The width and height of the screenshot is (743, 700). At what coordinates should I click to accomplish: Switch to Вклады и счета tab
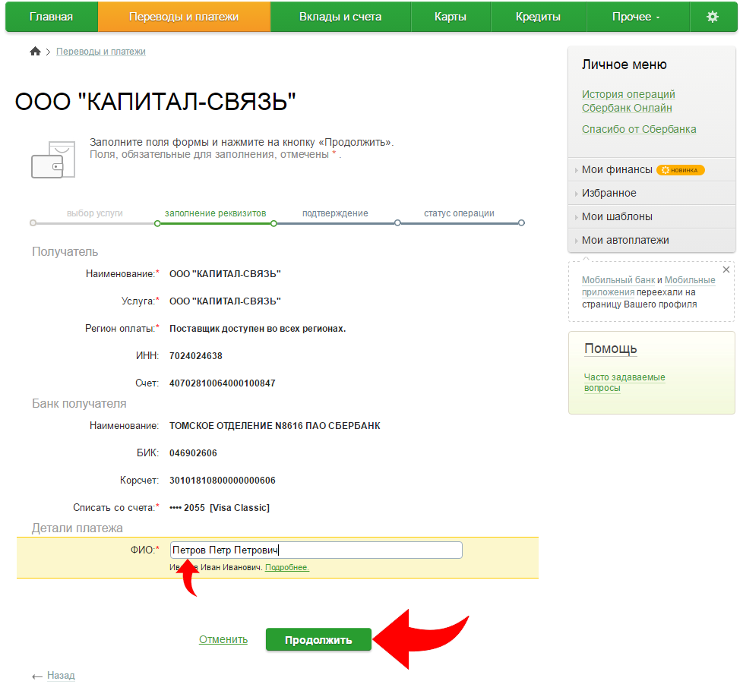pos(340,17)
